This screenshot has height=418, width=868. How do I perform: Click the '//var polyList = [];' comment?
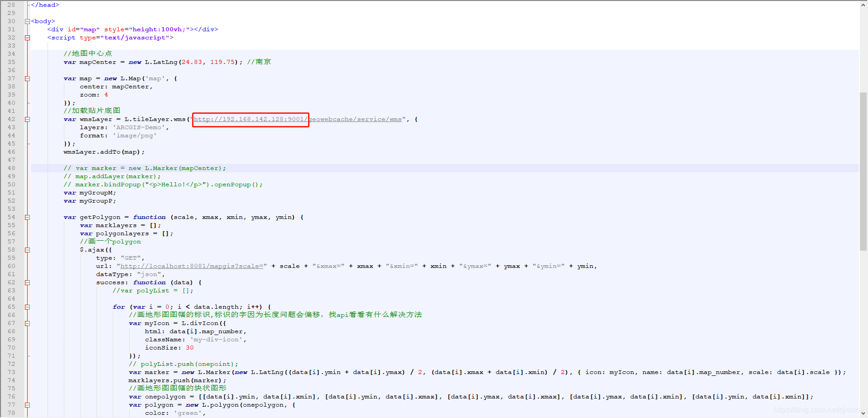point(153,291)
